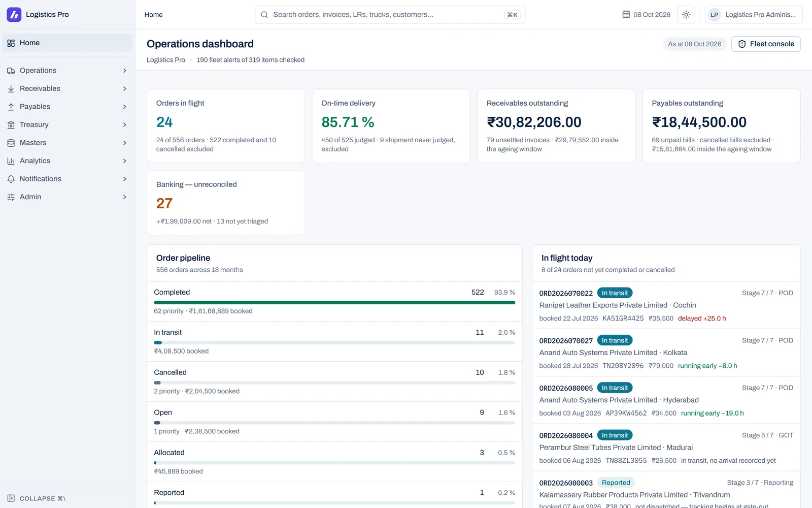Click the Allocated row in order pipeline
The image size is (812, 508).
click(x=334, y=462)
